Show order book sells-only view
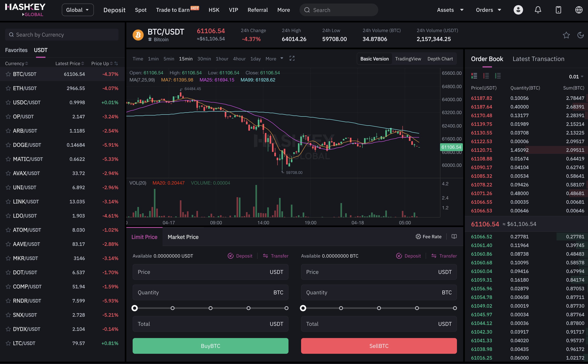 pos(486,76)
